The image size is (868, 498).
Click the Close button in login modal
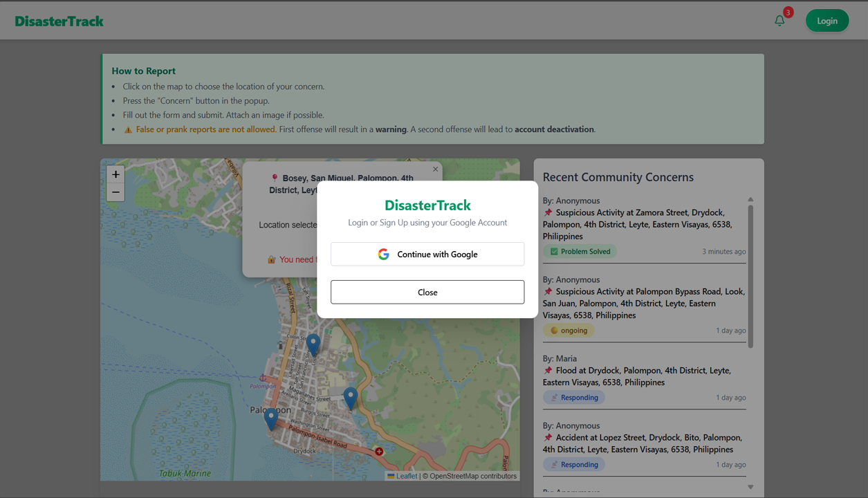[427, 293]
